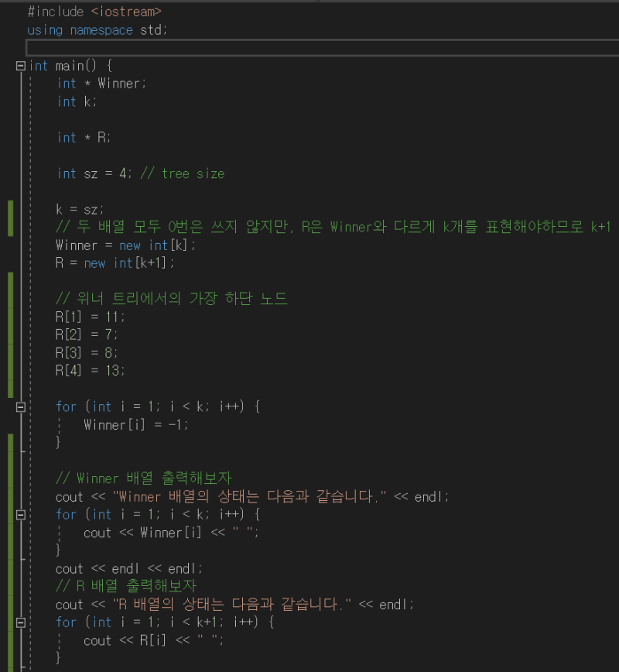Viewport: 619px width, 672px height.
Task: Click inside the empty box below using namespace std
Action: 309,47
